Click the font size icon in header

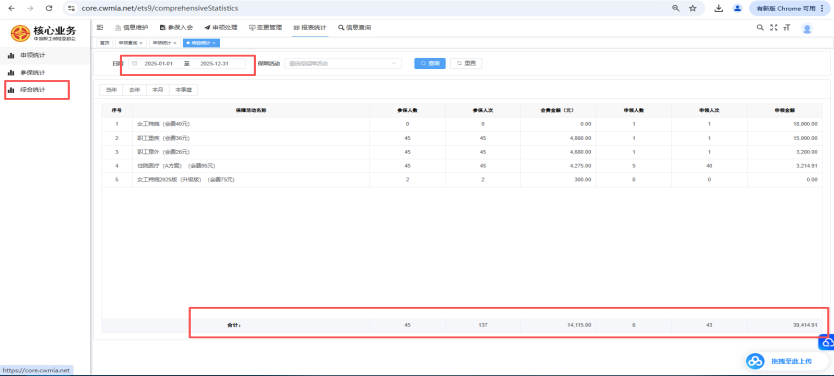[x=787, y=28]
